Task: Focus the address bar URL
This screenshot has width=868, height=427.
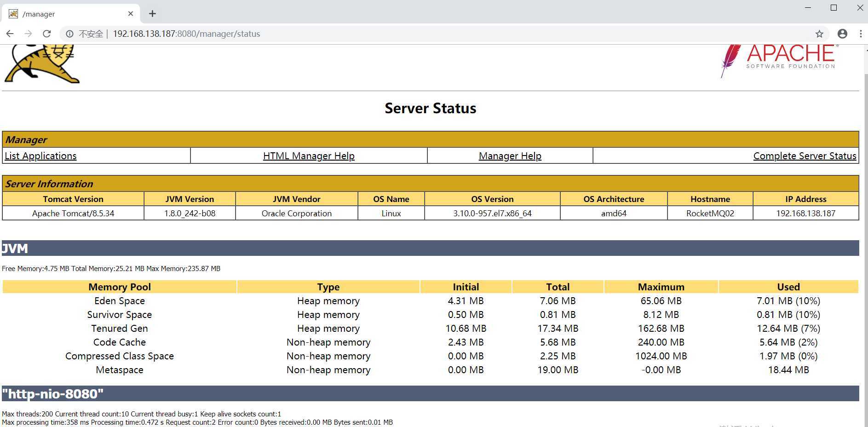Action: pos(186,34)
